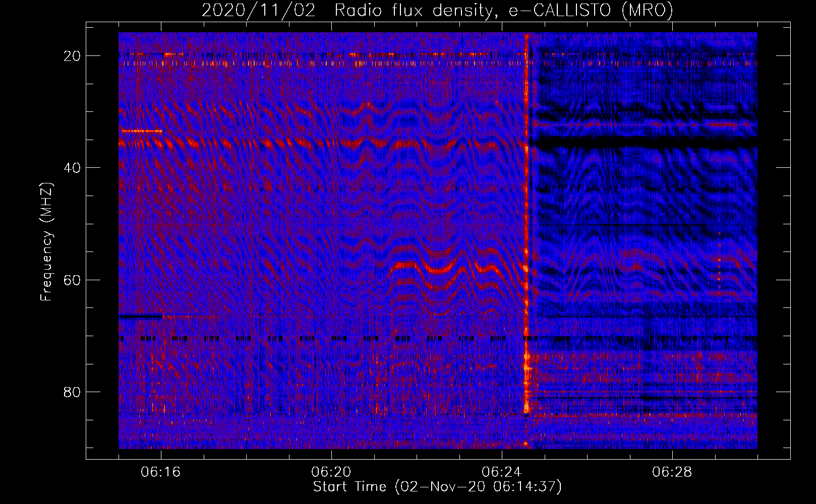Click the 06:16 time tick label

tap(161, 472)
